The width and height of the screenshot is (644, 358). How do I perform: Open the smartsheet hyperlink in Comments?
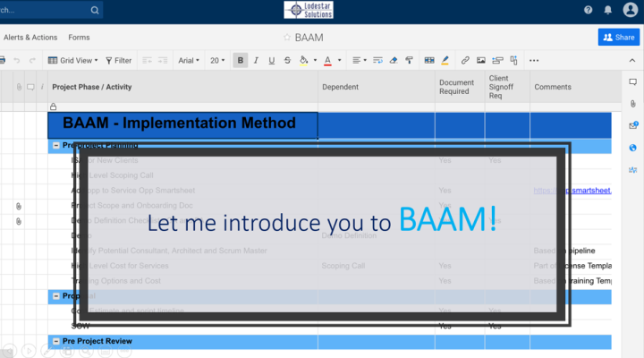click(x=572, y=191)
